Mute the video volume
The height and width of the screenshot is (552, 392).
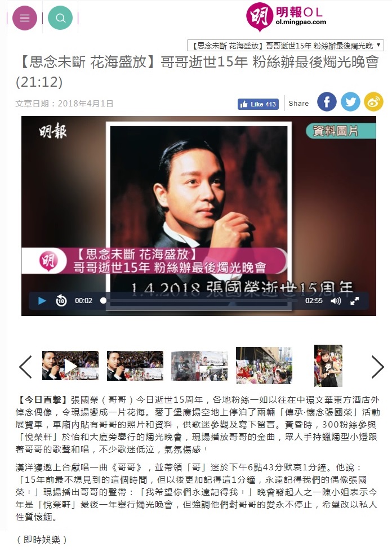336,301
